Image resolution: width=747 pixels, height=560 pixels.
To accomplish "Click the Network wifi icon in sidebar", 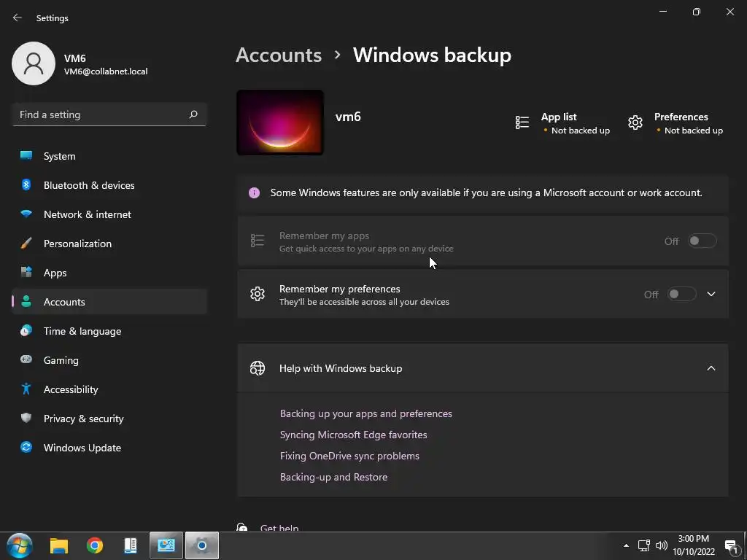I will click(x=26, y=214).
